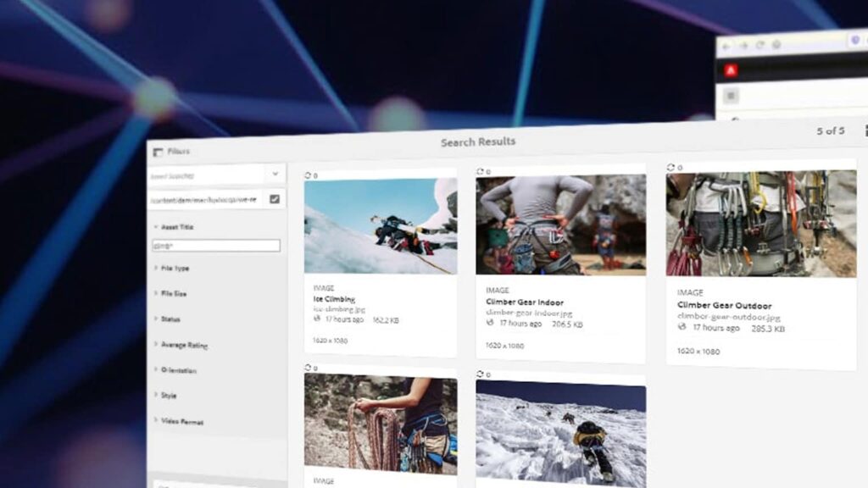Screen dimensions: 868x488
Task: Click the sync icon above Climber Gear Outdoor
Action: pyautogui.click(x=671, y=167)
